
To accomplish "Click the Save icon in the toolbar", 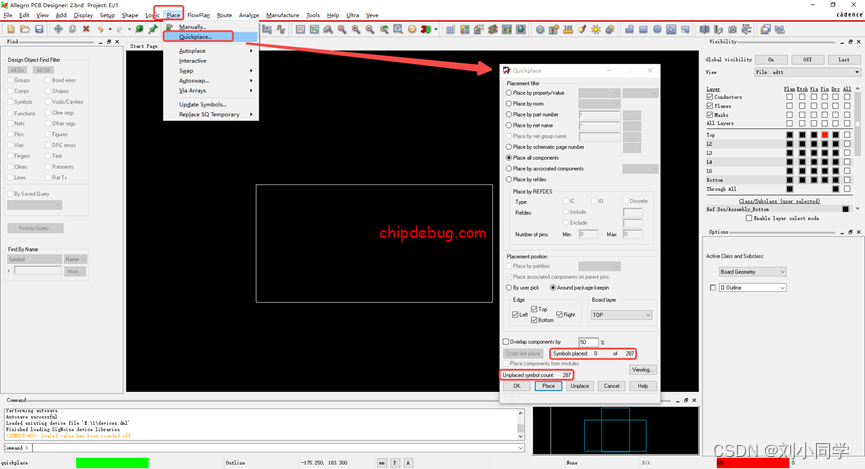I will click(x=39, y=29).
